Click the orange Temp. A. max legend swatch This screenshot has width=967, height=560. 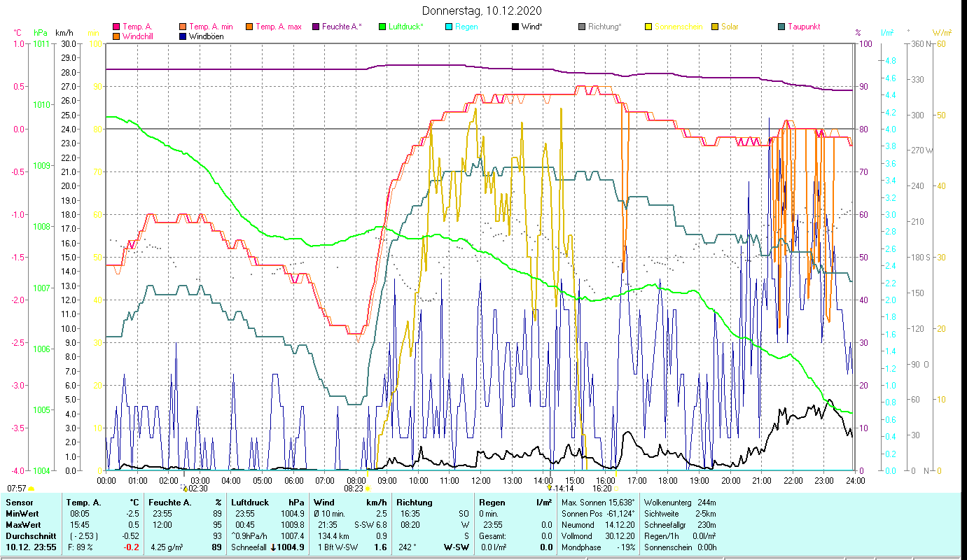tap(249, 27)
